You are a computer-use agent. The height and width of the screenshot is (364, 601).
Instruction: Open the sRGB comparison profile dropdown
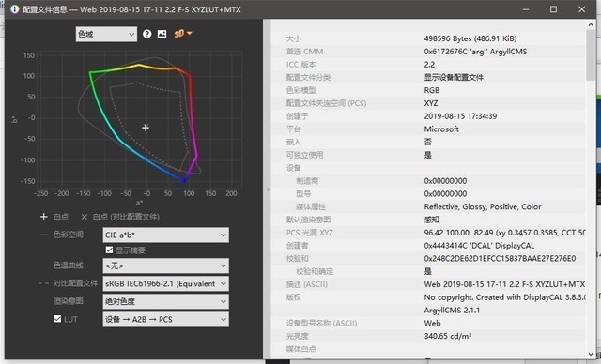165,283
